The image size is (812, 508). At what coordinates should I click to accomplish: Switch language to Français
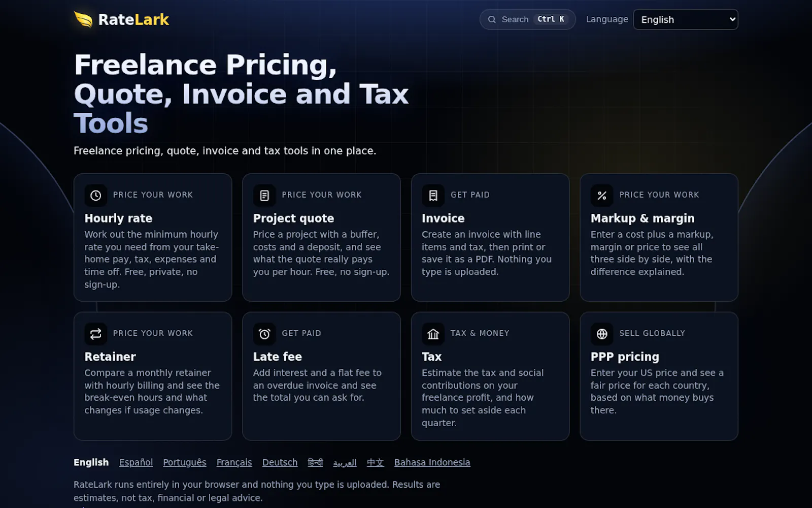pos(234,462)
